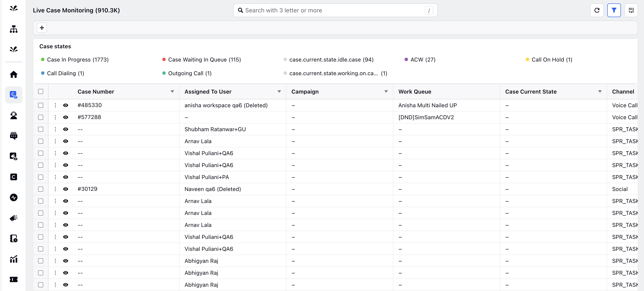Select the active case monitoring sidebar icon
This screenshot has height=291, width=644.
pyautogui.click(x=13, y=95)
